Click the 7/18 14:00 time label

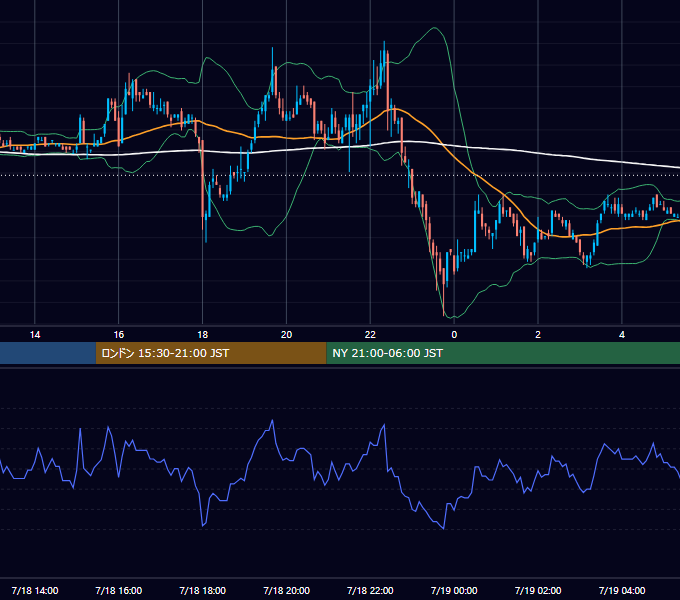click(35, 590)
